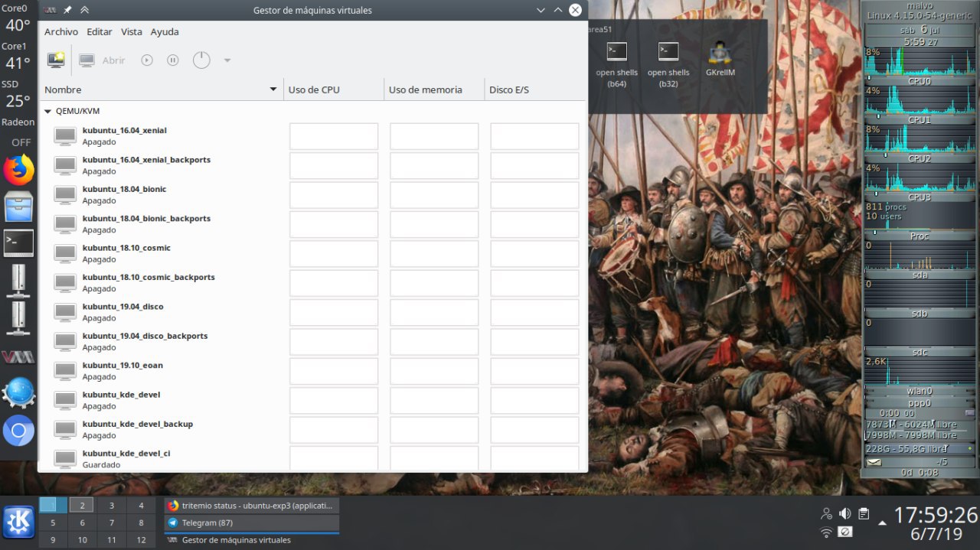Toggle keep-above in the window title bar
Viewport: 980px width, 550px height.
pyautogui.click(x=84, y=10)
